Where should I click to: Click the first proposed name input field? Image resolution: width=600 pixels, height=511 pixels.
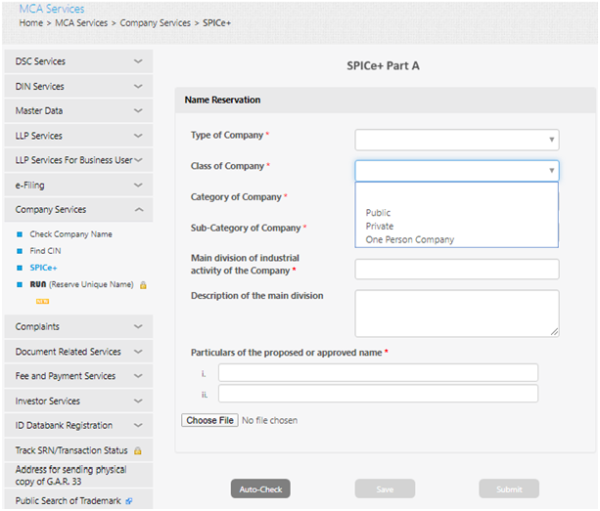(378, 373)
